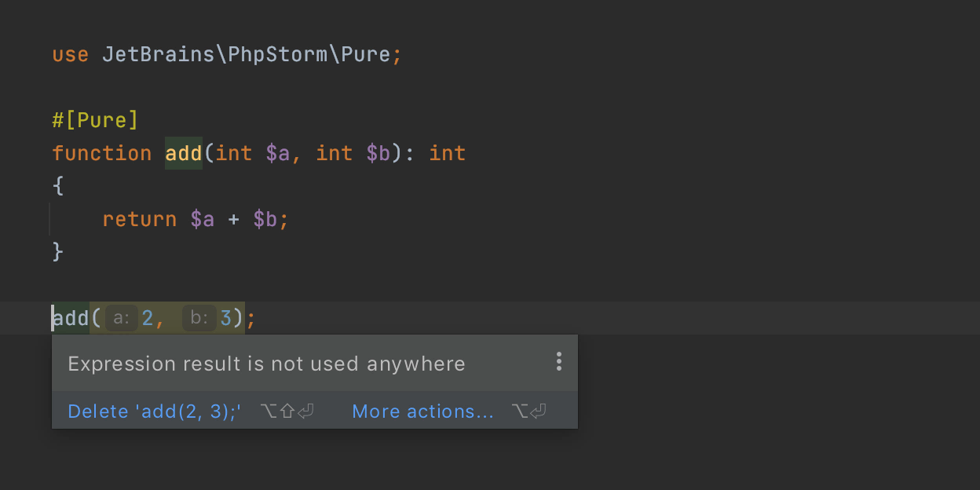Click the 'function' keyword
The width and height of the screenshot is (980, 490).
(x=101, y=153)
